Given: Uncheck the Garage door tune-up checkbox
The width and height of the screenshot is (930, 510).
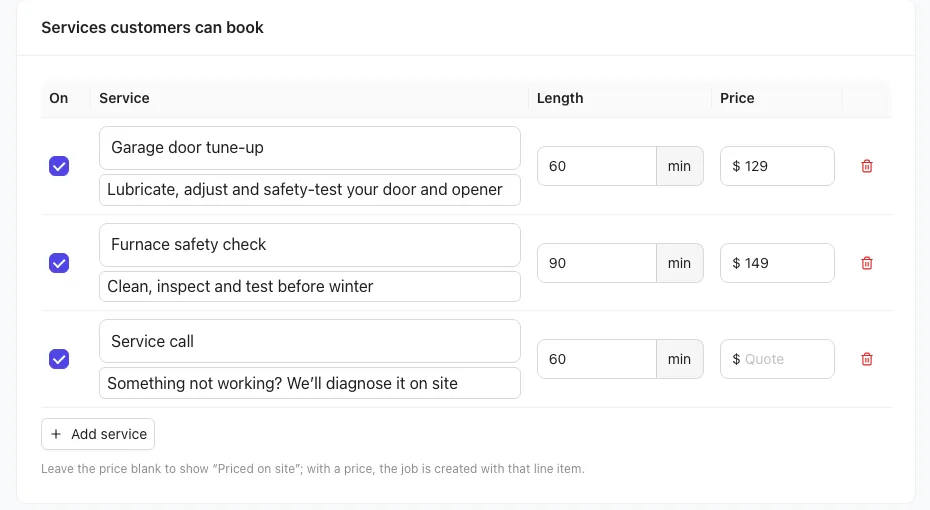Looking at the screenshot, I should (x=59, y=166).
